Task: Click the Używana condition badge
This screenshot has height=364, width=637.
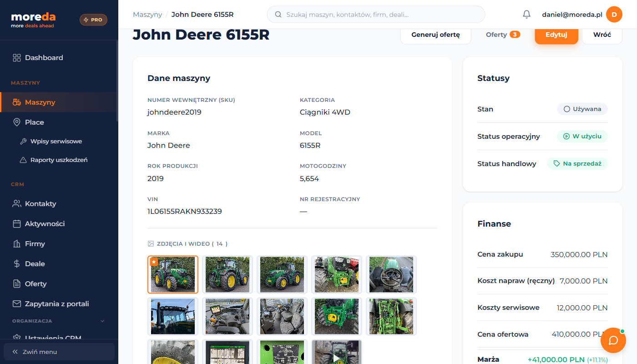Action: pyautogui.click(x=582, y=109)
